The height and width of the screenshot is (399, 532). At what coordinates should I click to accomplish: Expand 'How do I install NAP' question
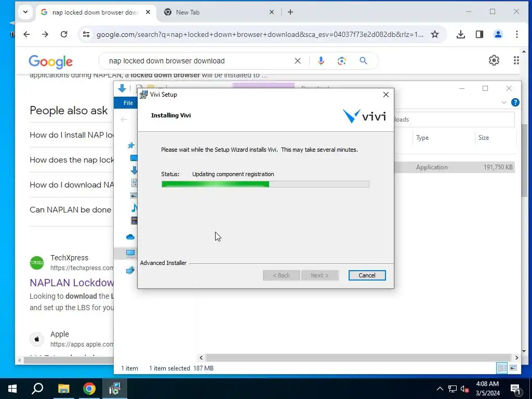(72, 135)
